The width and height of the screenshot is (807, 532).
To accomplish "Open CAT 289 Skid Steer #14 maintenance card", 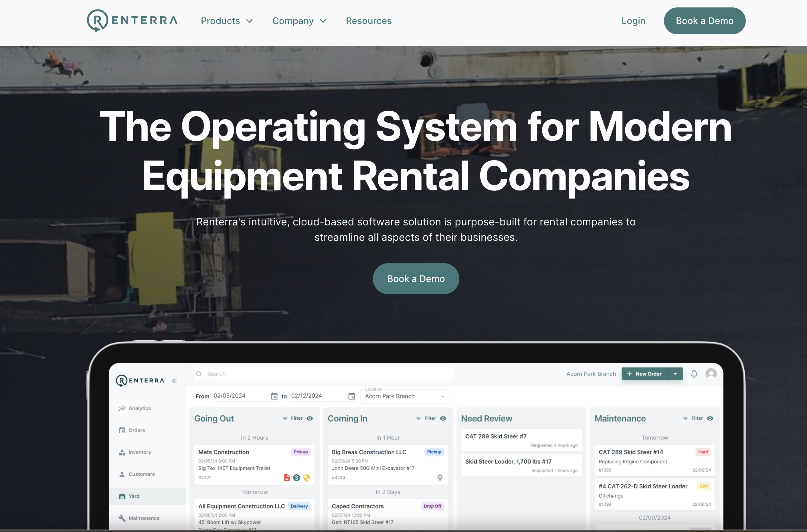I will click(x=655, y=460).
